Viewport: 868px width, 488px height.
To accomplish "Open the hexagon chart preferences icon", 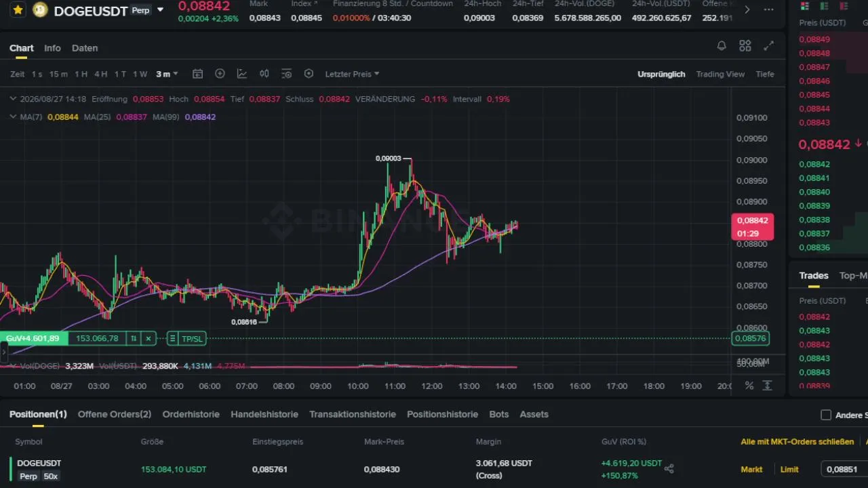I will point(309,74).
